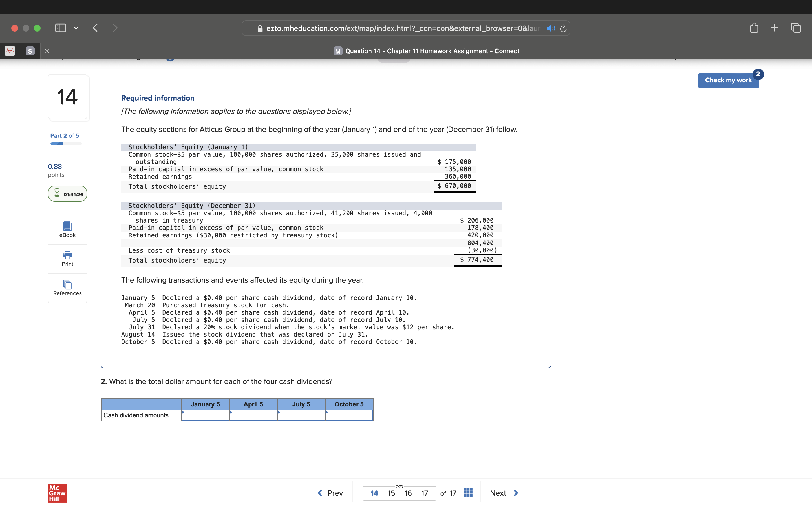Click the Share icon in toolbar
Image resolution: width=812 pixels, height=507 pixels.
click(754, 28)
